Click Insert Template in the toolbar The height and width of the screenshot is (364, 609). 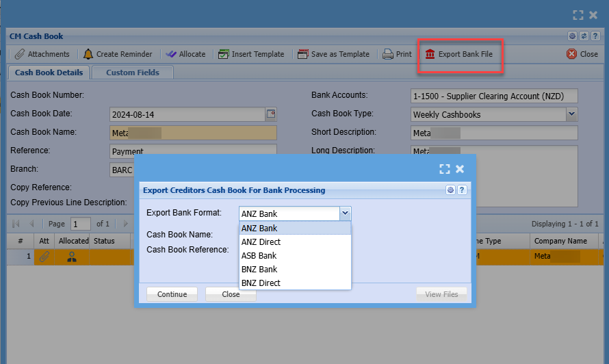pos(251,54)
